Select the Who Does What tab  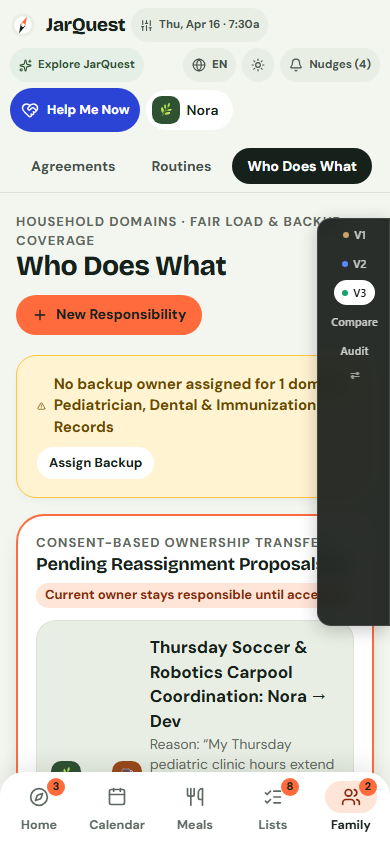(x=302, y=166)
